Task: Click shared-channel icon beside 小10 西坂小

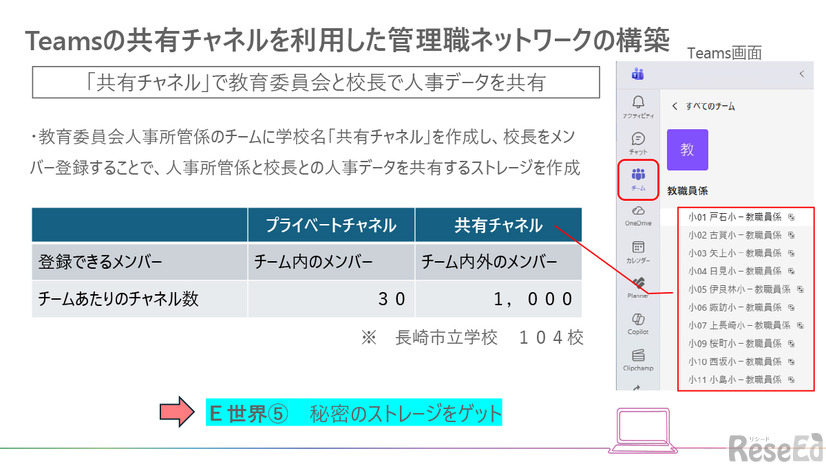Action: (791, 362)
